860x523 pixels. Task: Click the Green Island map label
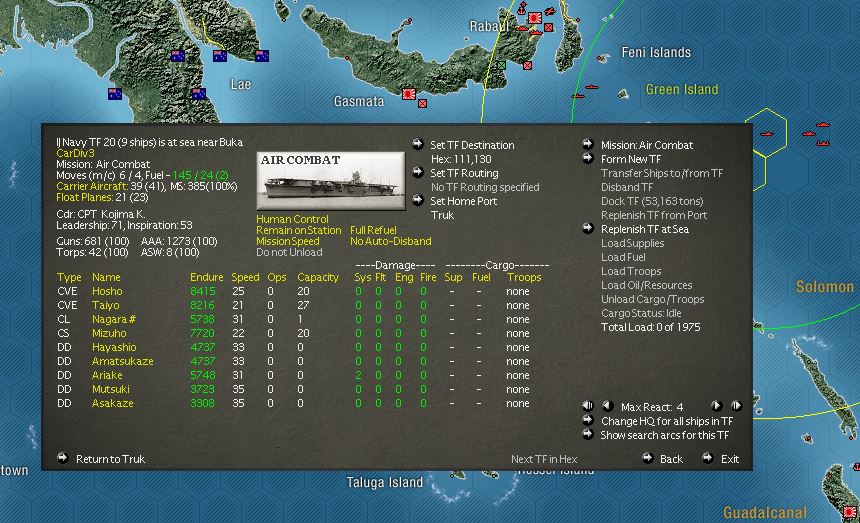pos(682,89)
